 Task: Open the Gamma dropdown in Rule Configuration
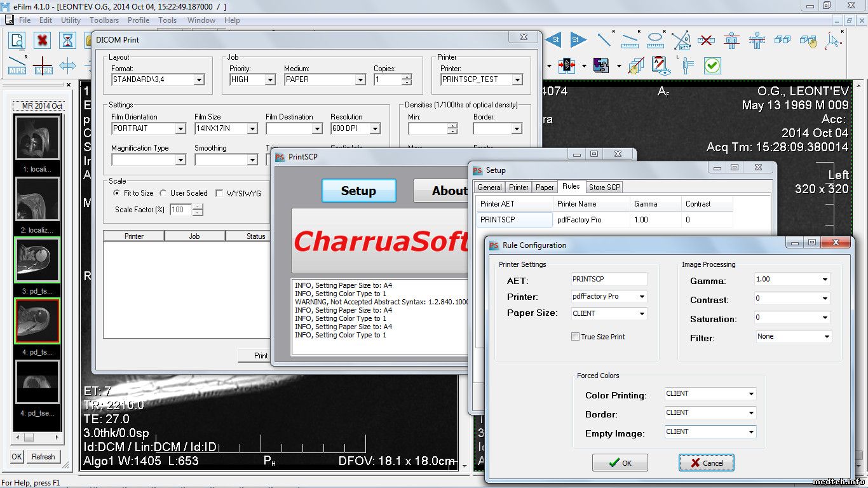coord(825,280)
